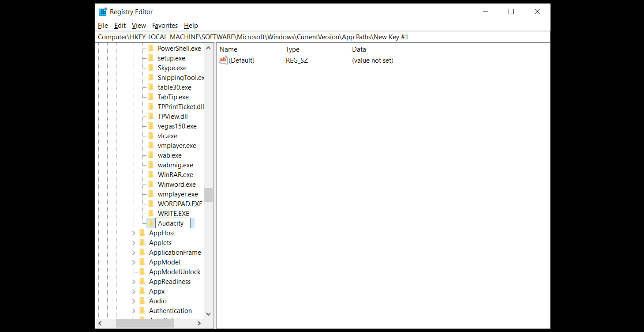Viewport: 644px width, 332px height.
Task: Click the vlc.exe folder icon
Action: [151, 136]
